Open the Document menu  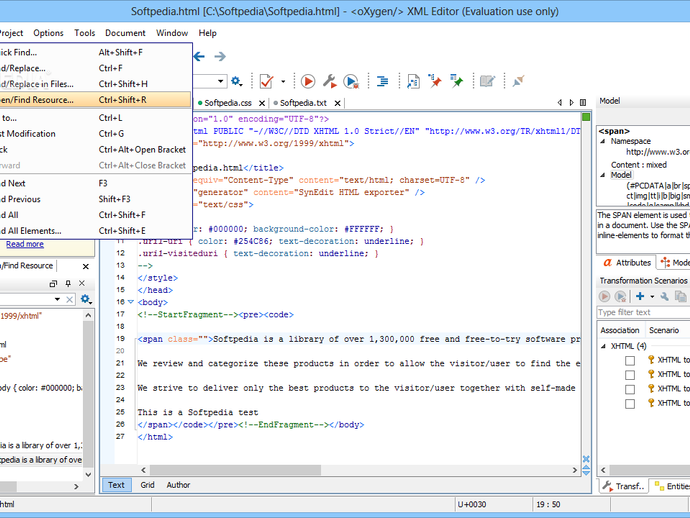125,33
